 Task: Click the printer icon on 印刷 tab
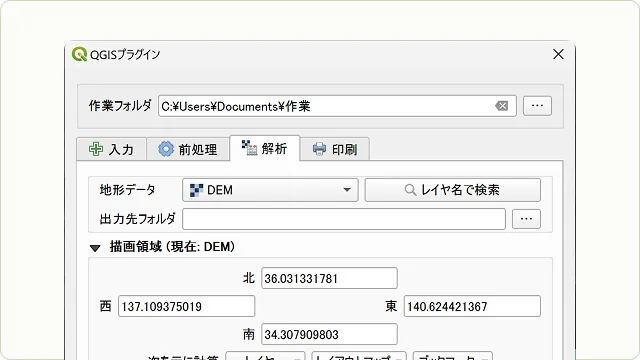pyautogui.click(x=319, y=149)
